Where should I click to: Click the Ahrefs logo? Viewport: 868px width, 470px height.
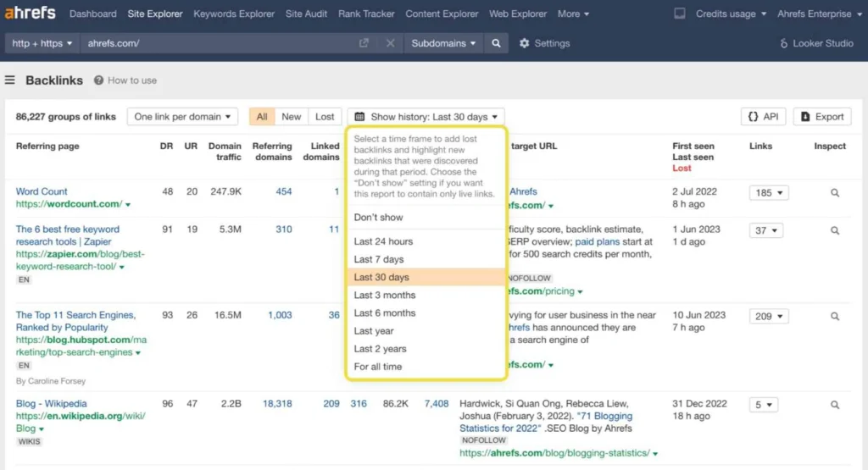coord(31,13)
